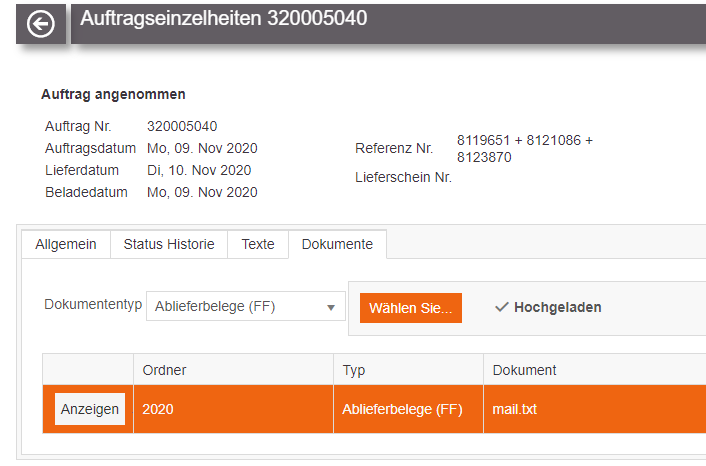Select the mail.txt document cell
The image size is (706, 466).
tap(515, 409)
